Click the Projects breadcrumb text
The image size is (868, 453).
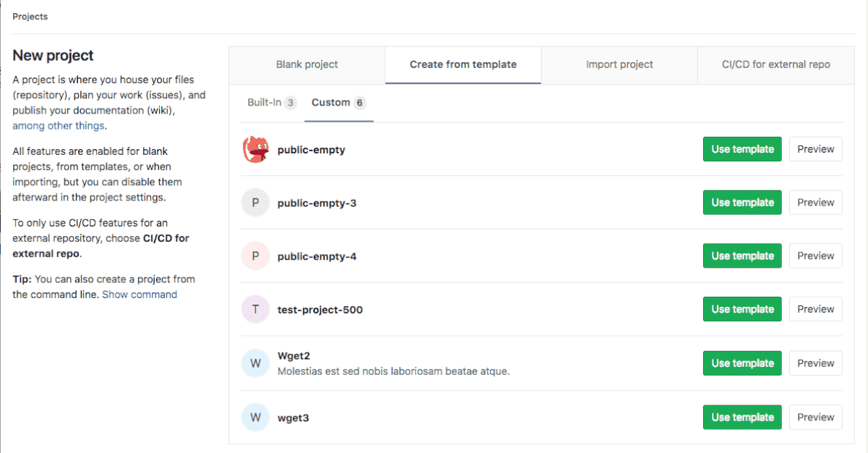30,17
